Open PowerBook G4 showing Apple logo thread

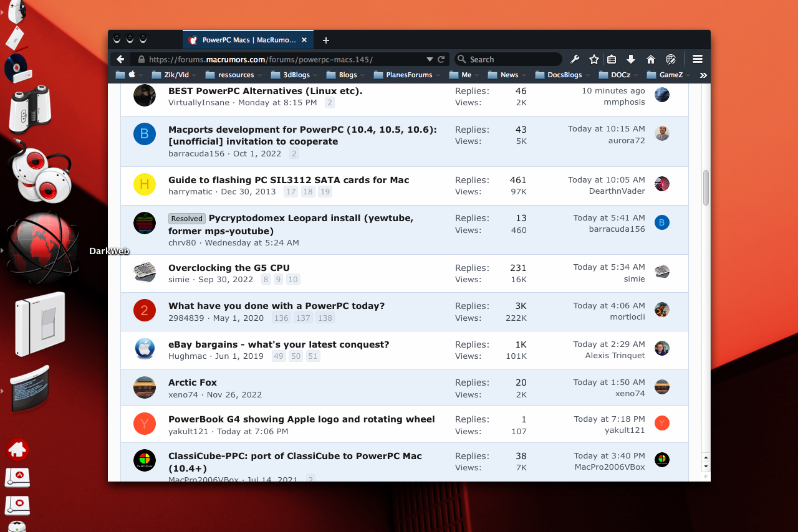[x=302, y=419]
